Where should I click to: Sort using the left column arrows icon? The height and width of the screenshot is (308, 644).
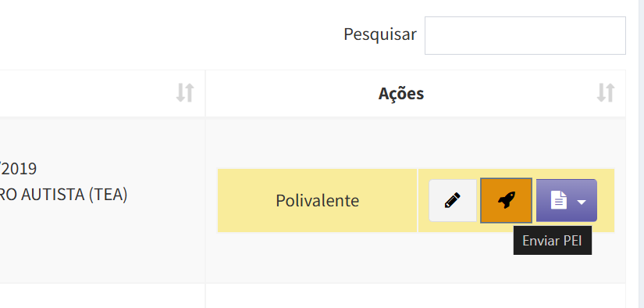point(185,93)
